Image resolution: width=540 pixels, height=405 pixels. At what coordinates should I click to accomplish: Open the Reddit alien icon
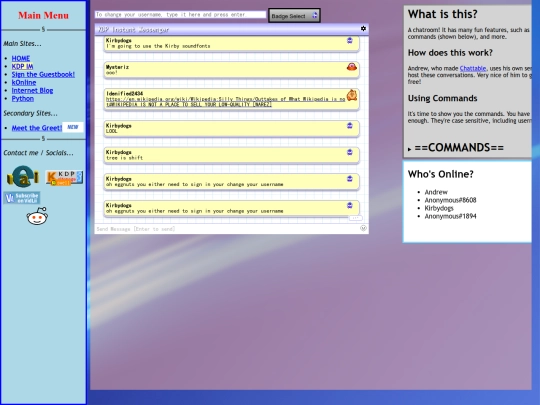(x=38, y=216)
